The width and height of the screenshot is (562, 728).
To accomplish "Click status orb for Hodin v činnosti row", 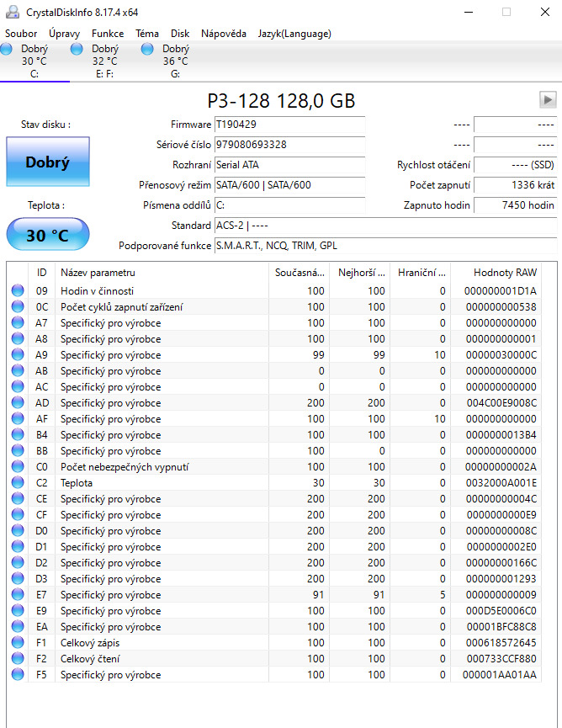I will (18, 290).
